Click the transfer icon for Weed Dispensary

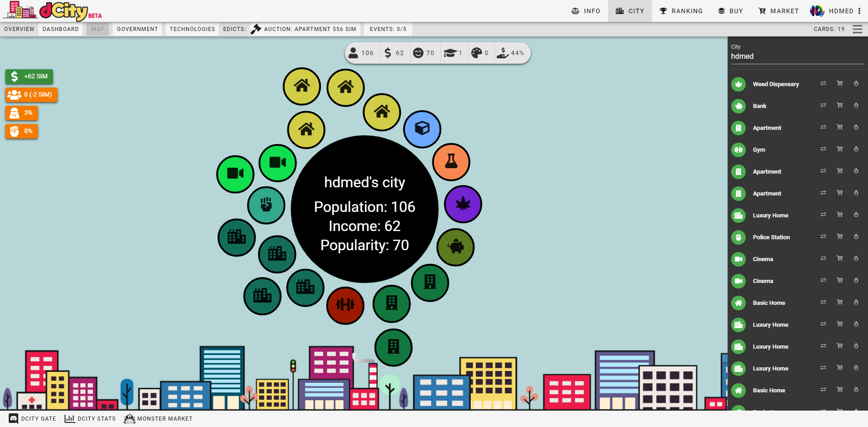pos(823,83)
